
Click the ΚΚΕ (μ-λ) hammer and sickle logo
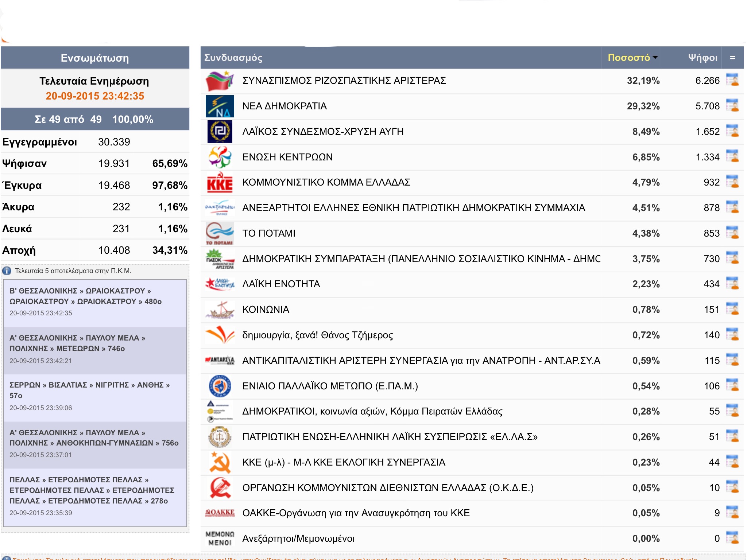[220, 462]
